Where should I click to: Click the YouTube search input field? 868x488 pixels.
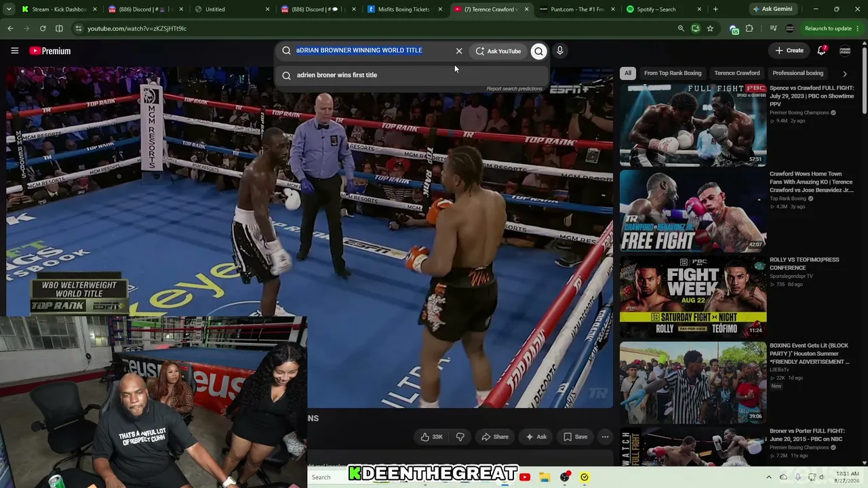[x=372, y=50]
